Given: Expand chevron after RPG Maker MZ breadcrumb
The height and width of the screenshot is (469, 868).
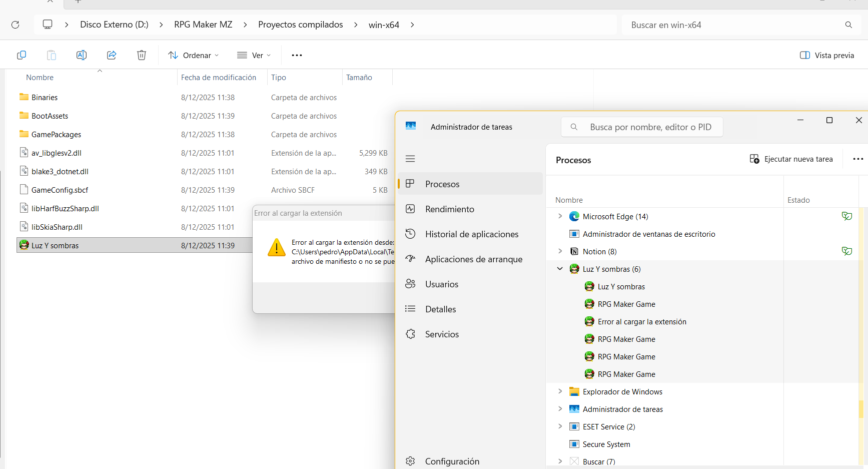Looking at the screenshot, I should tap(245, 25).
